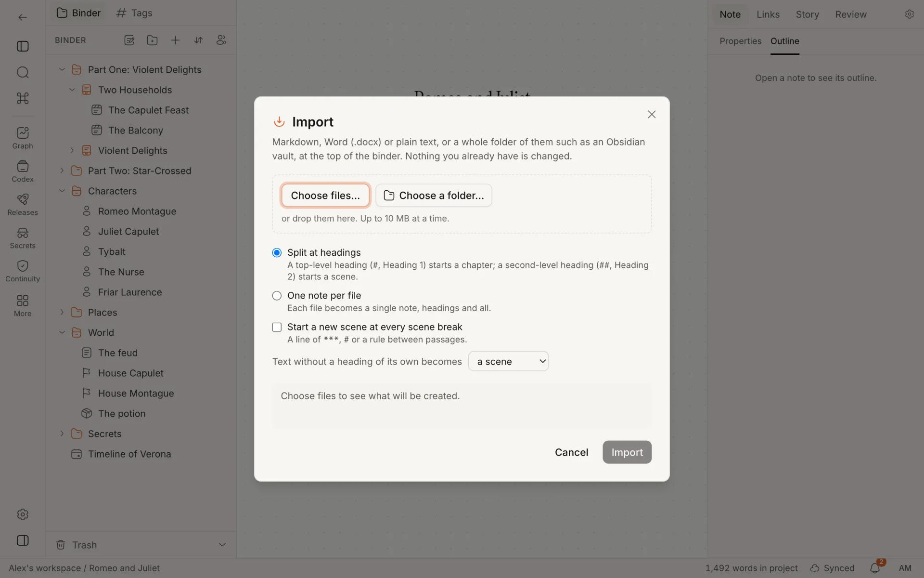Open The Balcony scene
Image resolution: width=924 pixels, height=578 pixels.
click(x=127, y=131)
